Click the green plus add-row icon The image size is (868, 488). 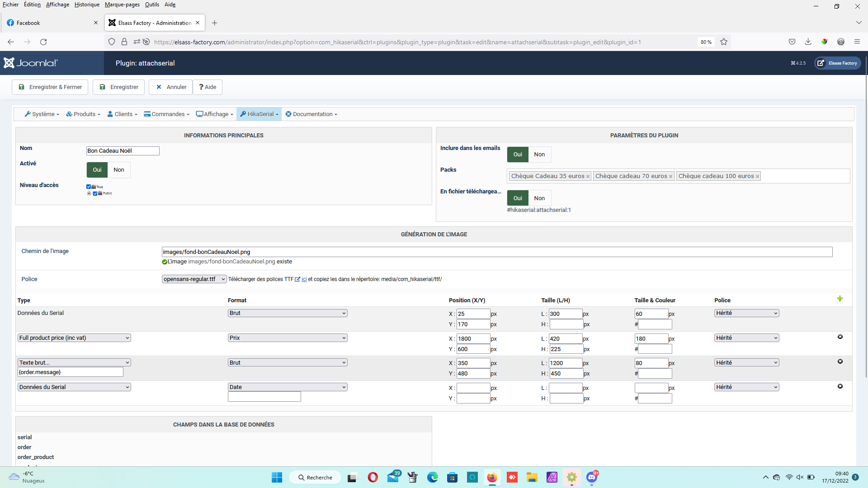[840, 299]
